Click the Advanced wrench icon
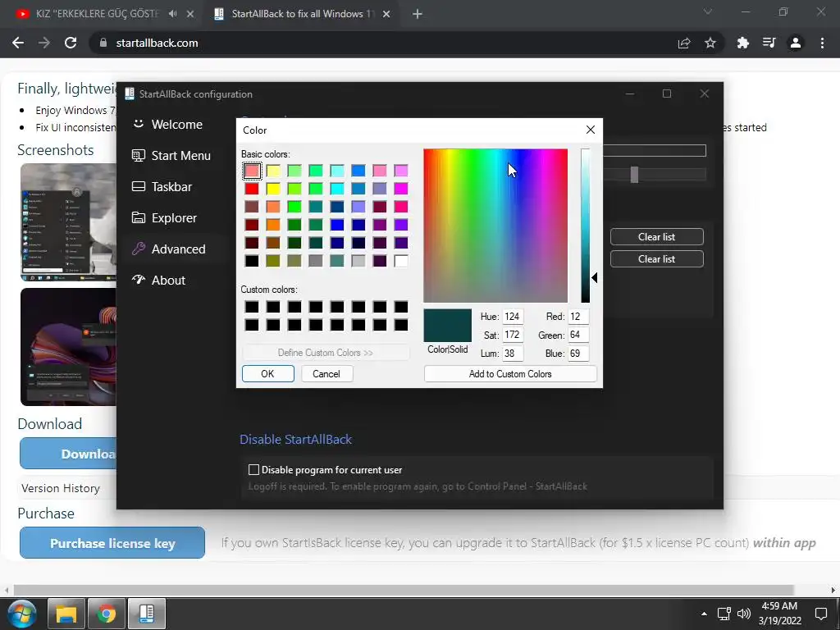The height and width of the screenshot is (630, 840). click(138, 249)
